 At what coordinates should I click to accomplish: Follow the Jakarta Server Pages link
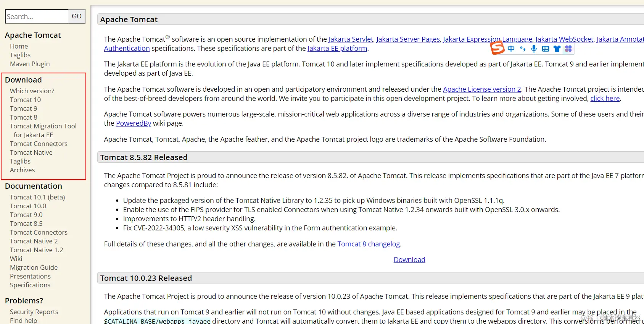(x=408, y=39)
